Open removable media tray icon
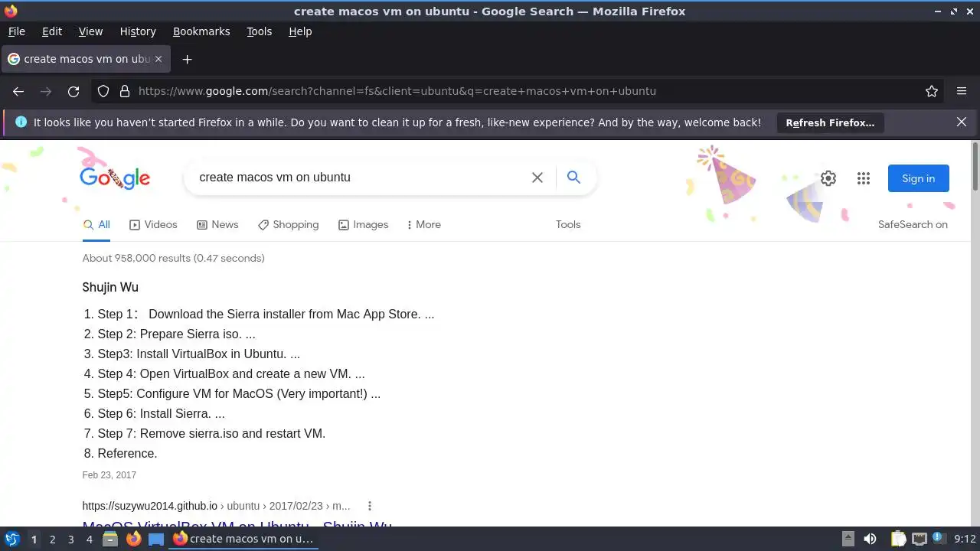This screenshot has width=980, height=551. point(848,539)
